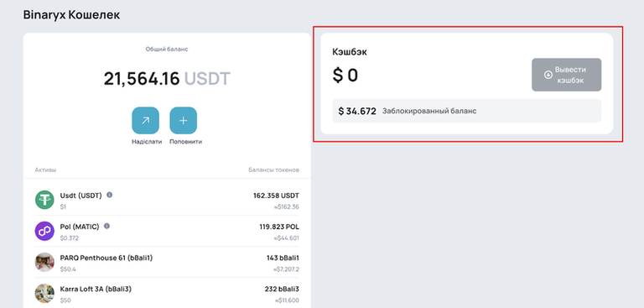The width and height of the screenshot is (644, 308).
Task: Click the purple Polygon MATIC coin icon
Action: pos(44,231)
